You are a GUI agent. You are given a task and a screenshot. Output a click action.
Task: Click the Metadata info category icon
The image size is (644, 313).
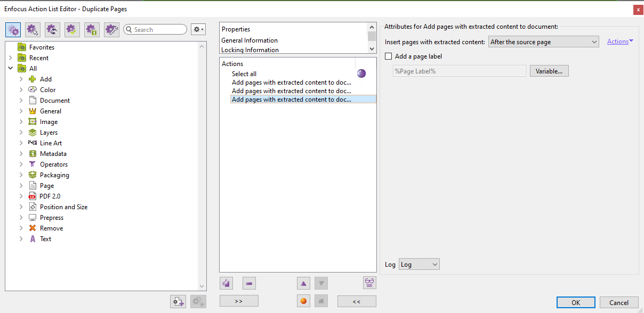click(x=33, y=153)
